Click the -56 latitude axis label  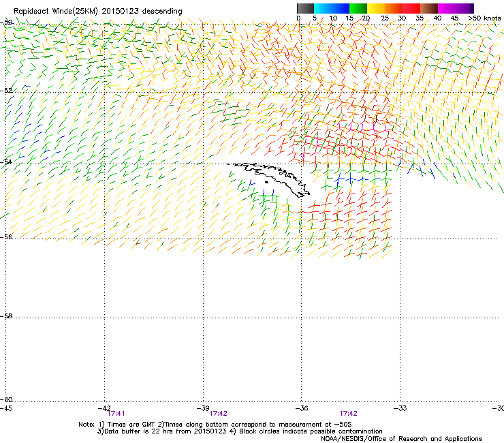point(6,236)
